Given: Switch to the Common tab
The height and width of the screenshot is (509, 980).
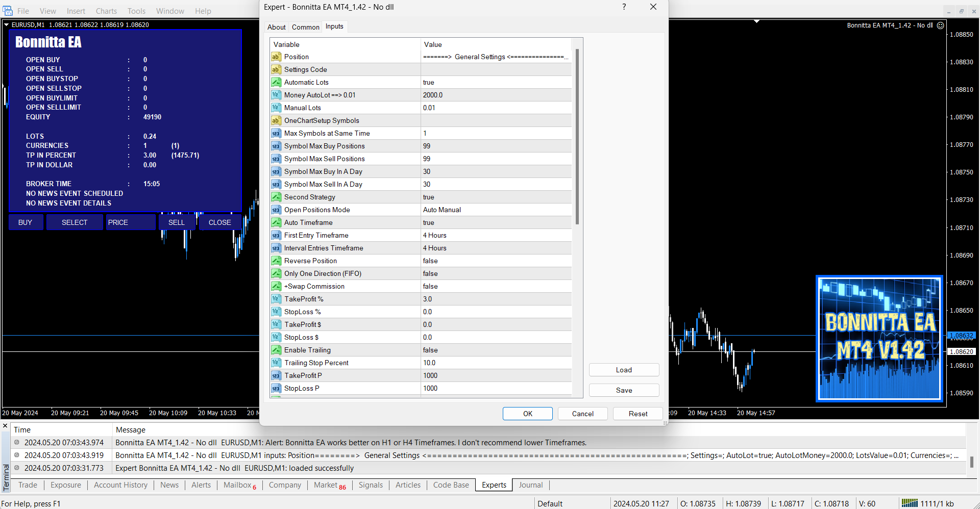Looking at the screenshot, I should coord(305,27).
